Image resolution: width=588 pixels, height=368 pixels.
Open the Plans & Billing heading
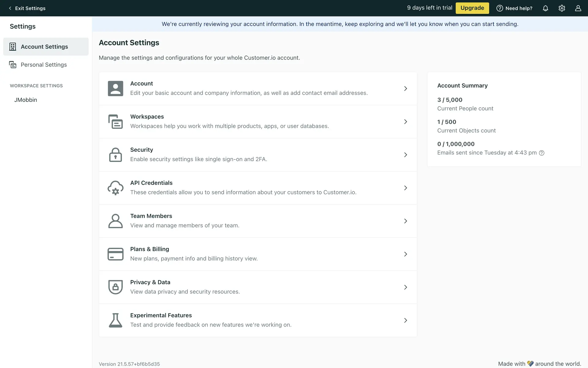click(149, 249)
